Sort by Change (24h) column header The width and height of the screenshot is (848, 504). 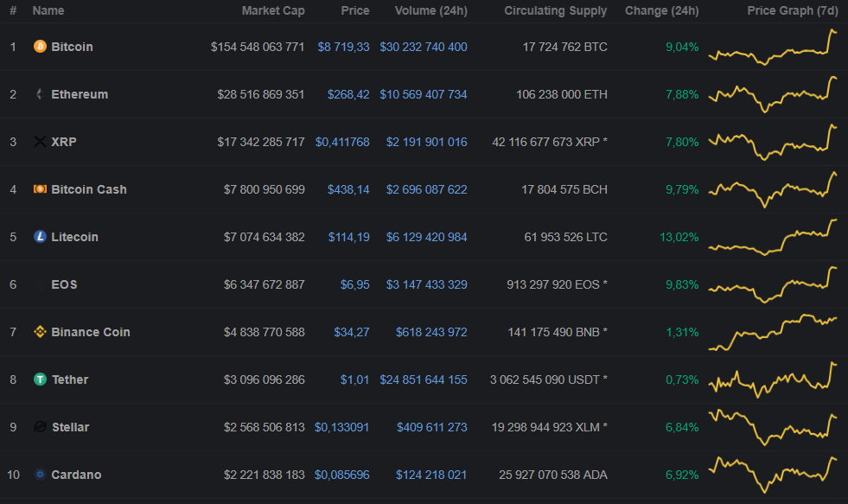coord(661,11)
